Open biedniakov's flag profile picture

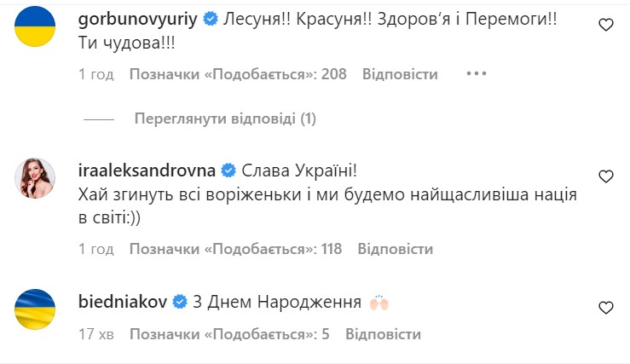(x=35, y=308)
